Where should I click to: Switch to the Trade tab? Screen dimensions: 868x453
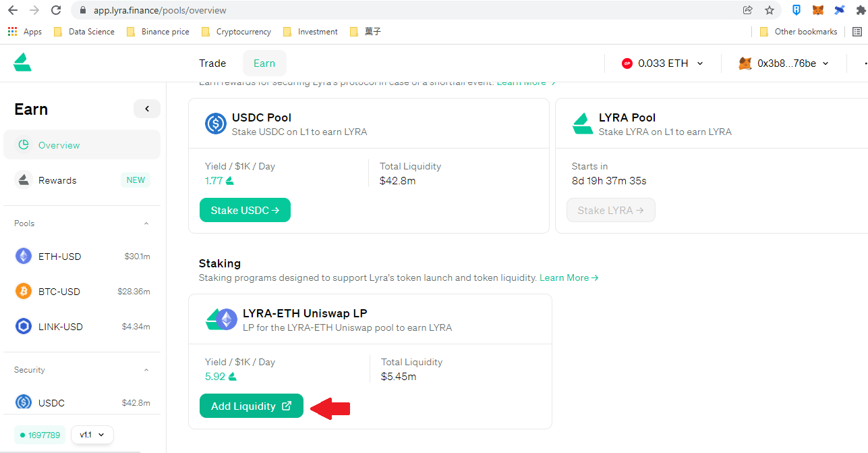tap(212, 63)
